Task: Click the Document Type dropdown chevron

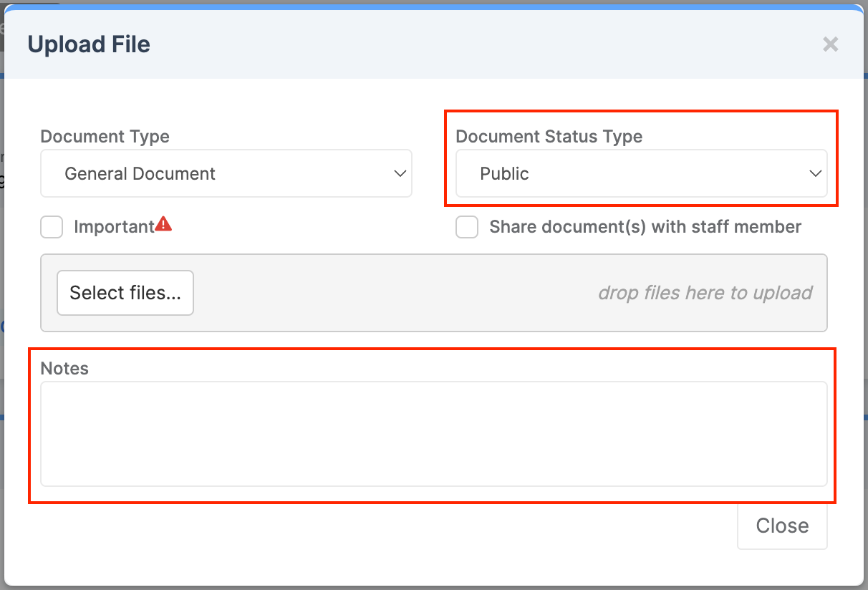Action: pos(400,173)
